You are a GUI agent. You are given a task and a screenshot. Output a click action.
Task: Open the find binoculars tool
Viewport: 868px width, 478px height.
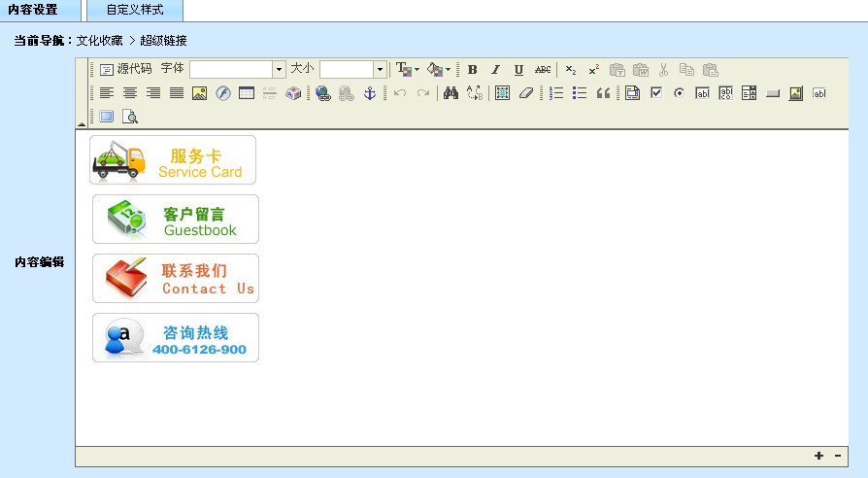click(451, 93)
